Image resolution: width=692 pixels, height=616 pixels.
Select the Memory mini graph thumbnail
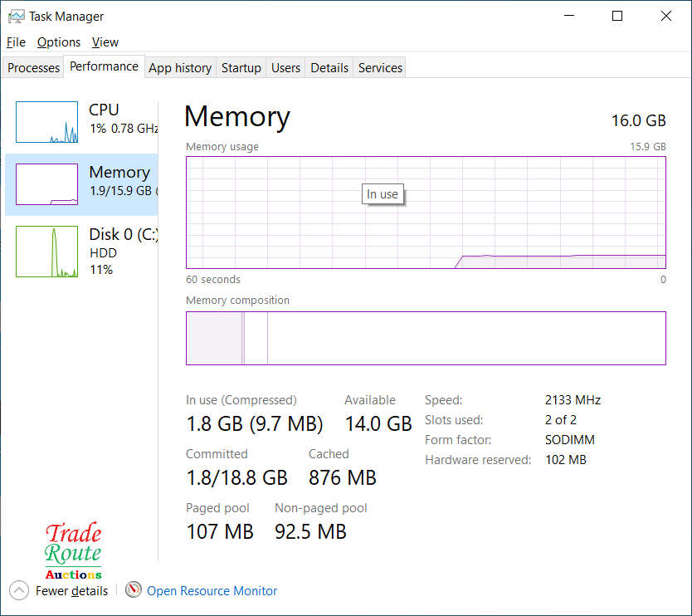tap(47, 184)
